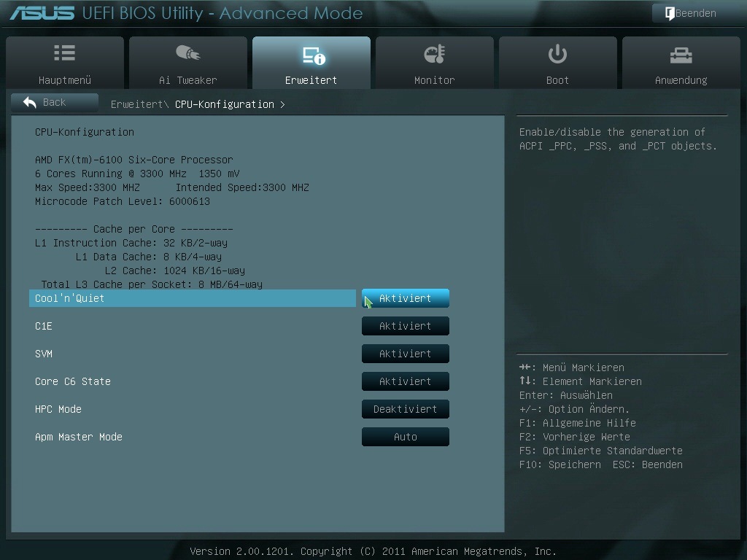Open Apm Master Mode Auto dropdown
The image size is (747, 560).
click(x=406, y=437)
